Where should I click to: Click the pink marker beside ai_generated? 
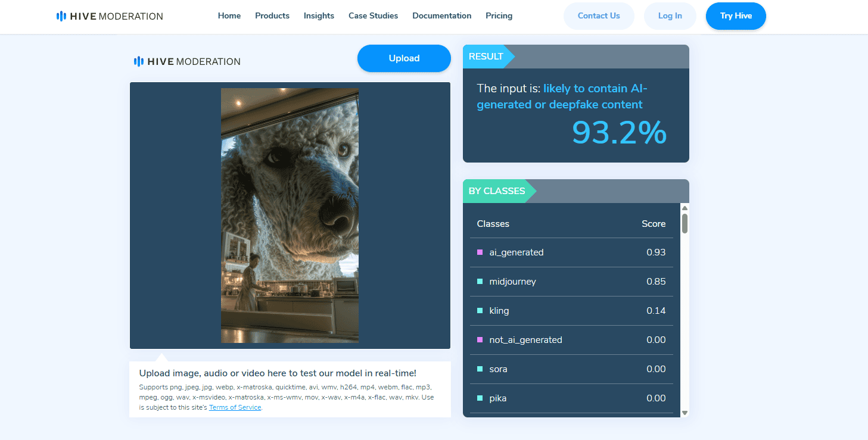[x=480, y=252]
